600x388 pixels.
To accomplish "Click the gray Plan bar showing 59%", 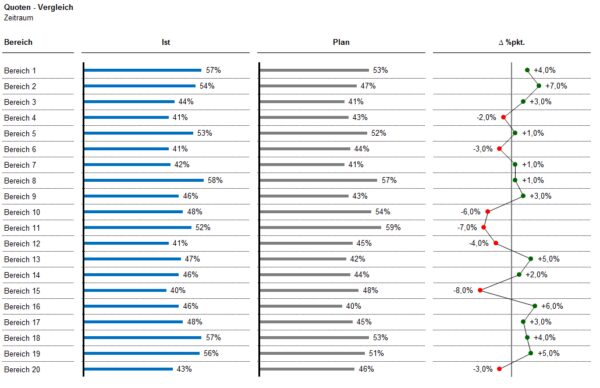I will [x=321, y=227].
